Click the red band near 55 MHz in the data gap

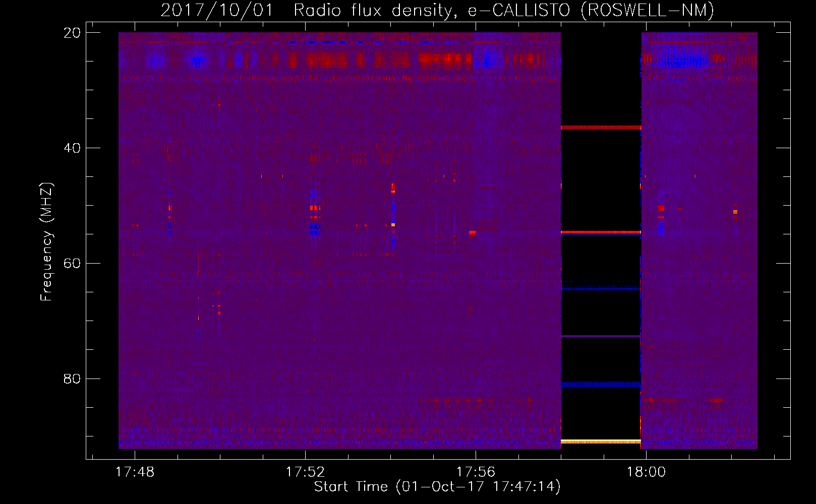click(x=601, y=232)
